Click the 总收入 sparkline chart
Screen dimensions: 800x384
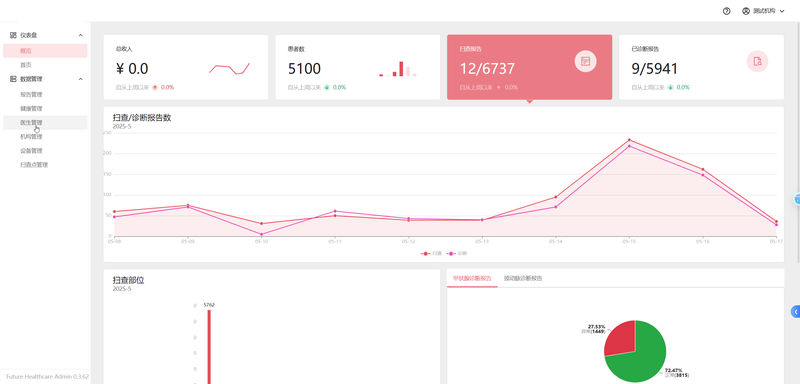pyautogui.click(x=229, y=68)
